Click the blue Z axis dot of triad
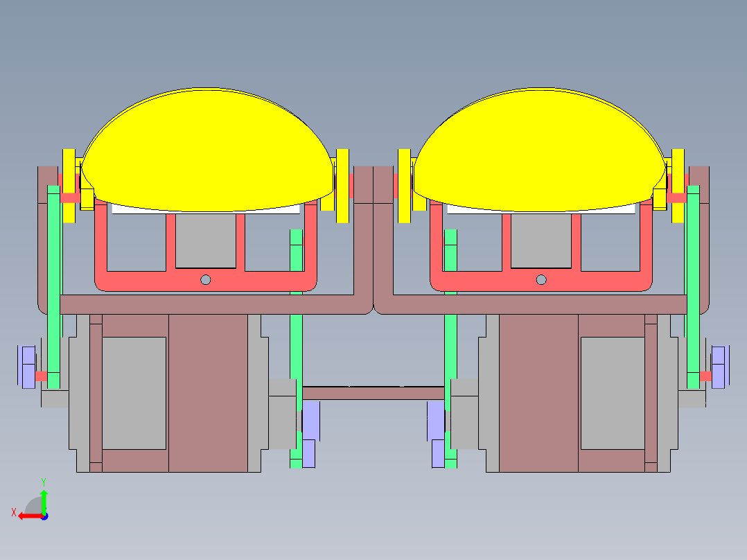 (44, 516)
